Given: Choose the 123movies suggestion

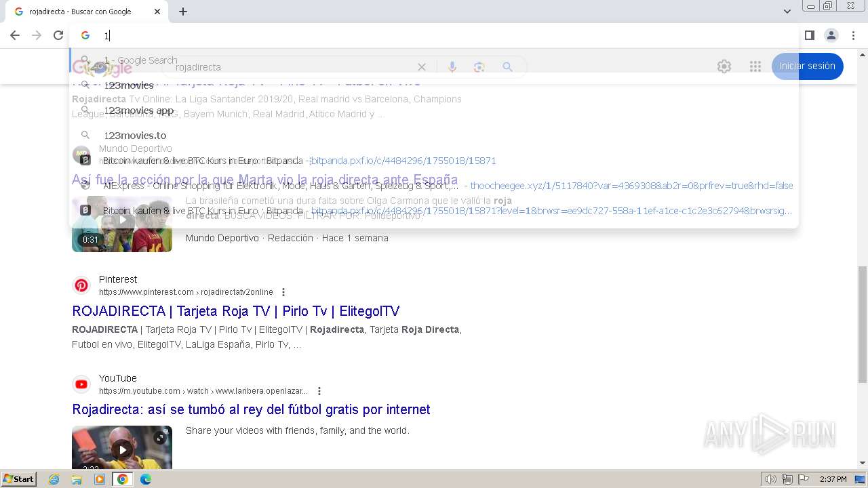Looking at the screenshot, I should tap(435, 85).
